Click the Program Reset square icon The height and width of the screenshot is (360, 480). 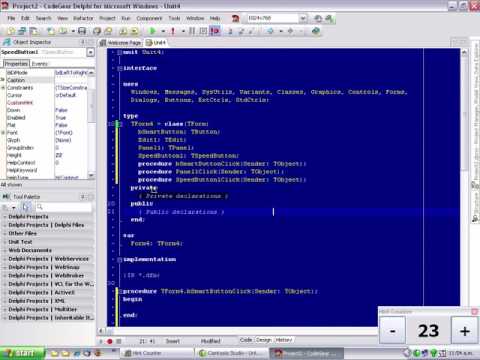pyautogui.click(x=203, y=31)
